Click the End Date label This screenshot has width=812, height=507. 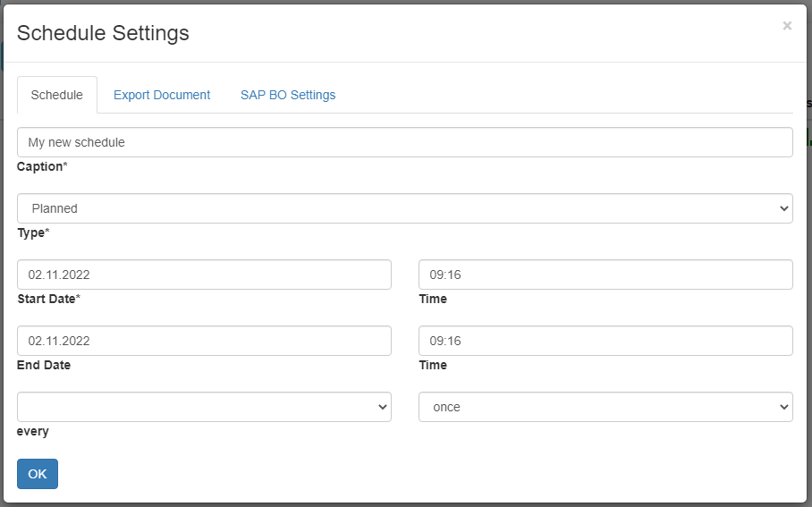(44, 365)
